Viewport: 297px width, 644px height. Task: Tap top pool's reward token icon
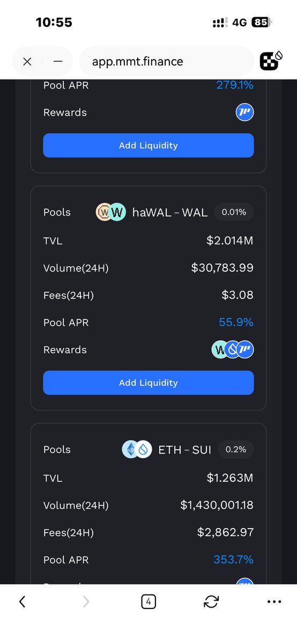(245, 113)
